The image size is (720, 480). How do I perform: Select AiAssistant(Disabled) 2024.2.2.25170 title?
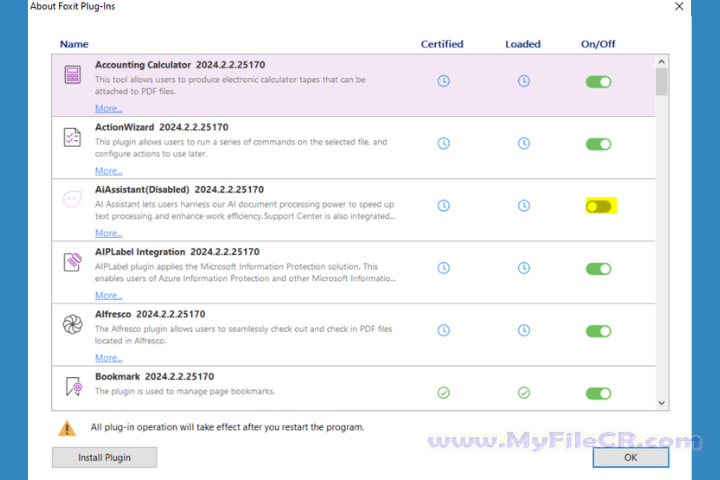tap(180, 190)
